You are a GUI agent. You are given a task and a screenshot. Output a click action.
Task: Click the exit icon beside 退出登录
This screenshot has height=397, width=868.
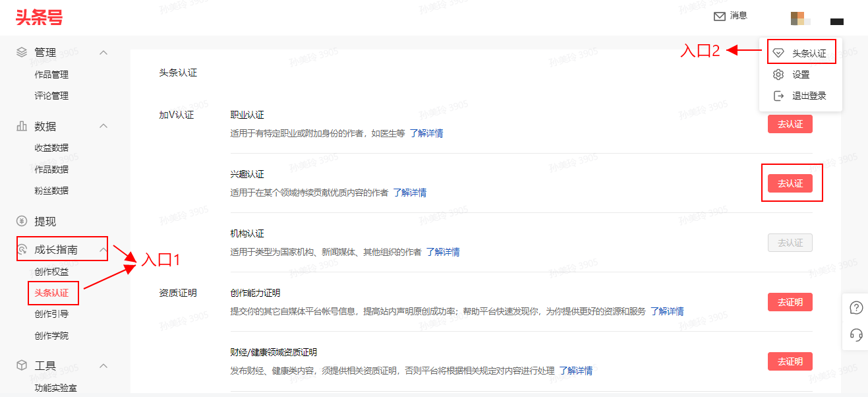pos(778,96)
